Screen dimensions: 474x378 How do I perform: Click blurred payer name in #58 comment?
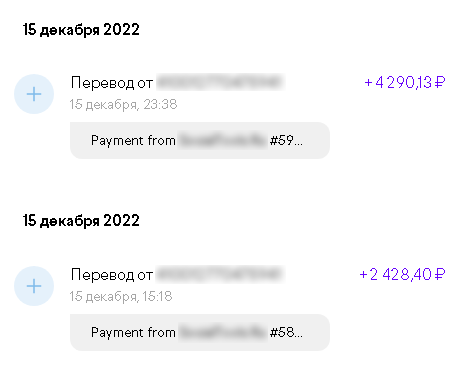coord(222,332)
